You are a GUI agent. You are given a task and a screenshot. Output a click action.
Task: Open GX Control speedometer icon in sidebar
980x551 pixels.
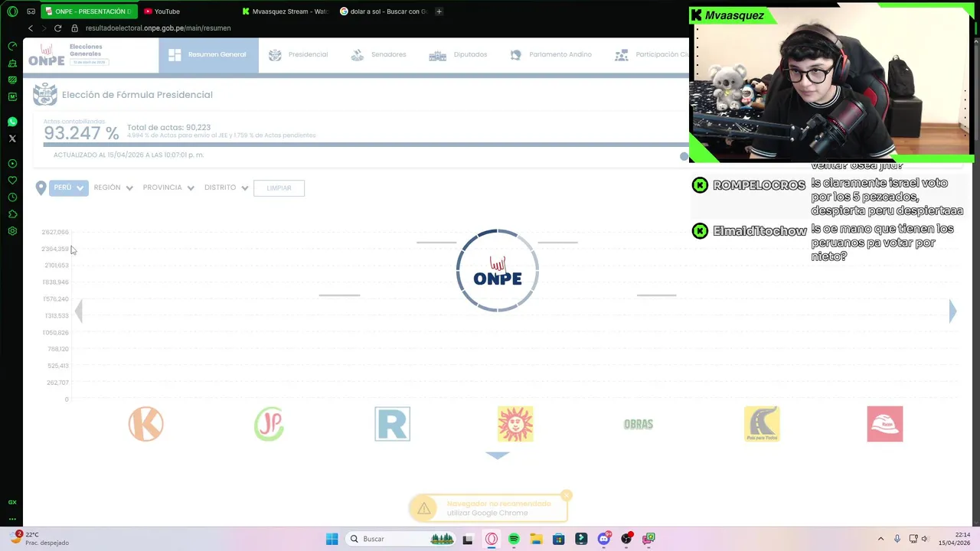(x=12, y=46)
